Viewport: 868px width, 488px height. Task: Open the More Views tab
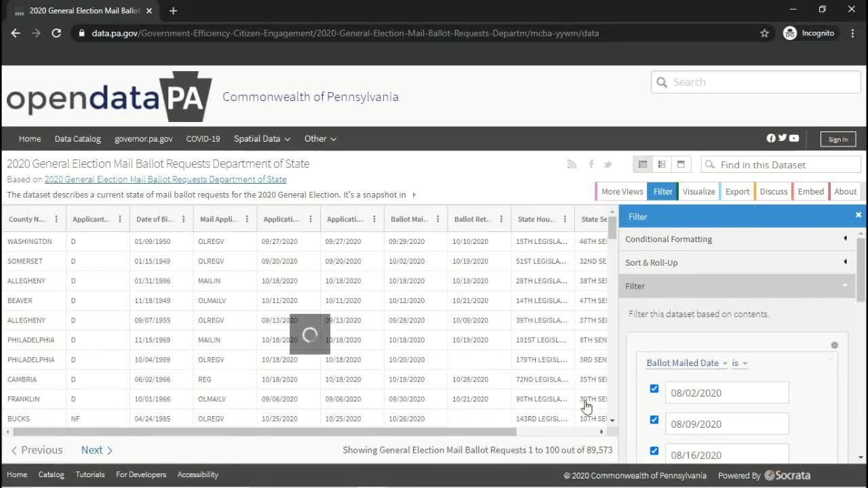[x=621, y=191]
